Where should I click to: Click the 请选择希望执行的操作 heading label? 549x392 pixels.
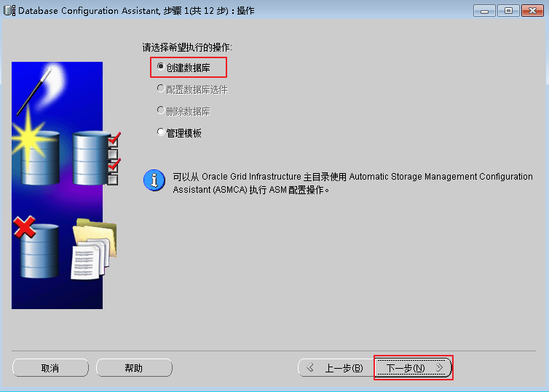[187, 48]
